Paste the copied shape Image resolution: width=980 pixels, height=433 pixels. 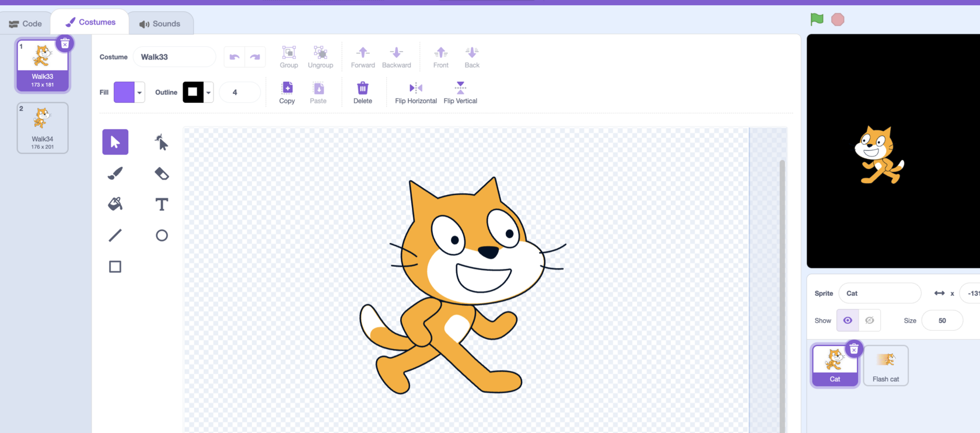(x=318, y=93)
